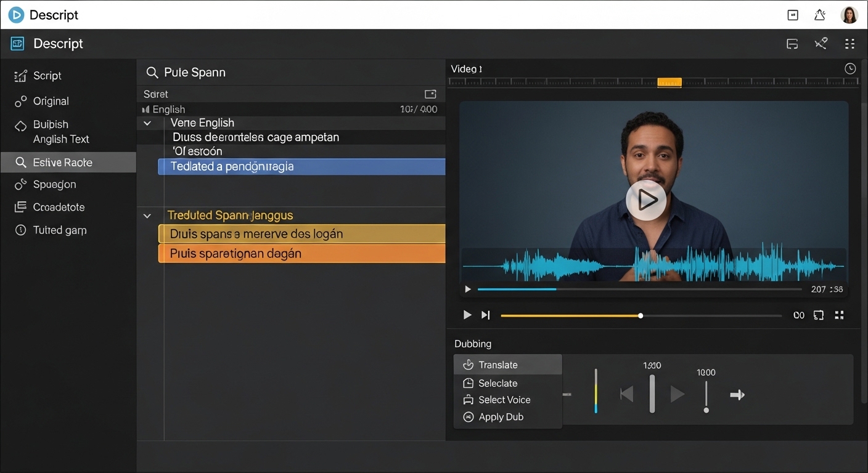Click the search icon beside Pule Spann

coord(152,73)
